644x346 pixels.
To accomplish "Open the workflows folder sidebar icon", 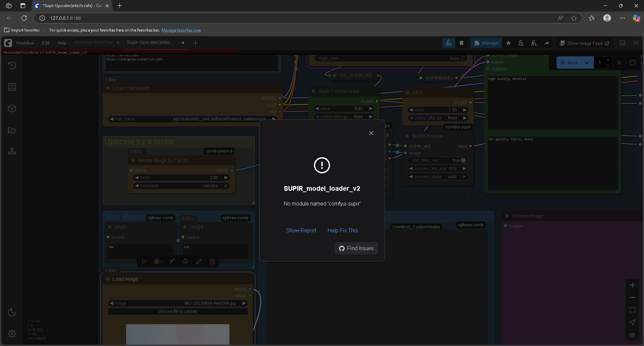I will (x=12, y=130).
